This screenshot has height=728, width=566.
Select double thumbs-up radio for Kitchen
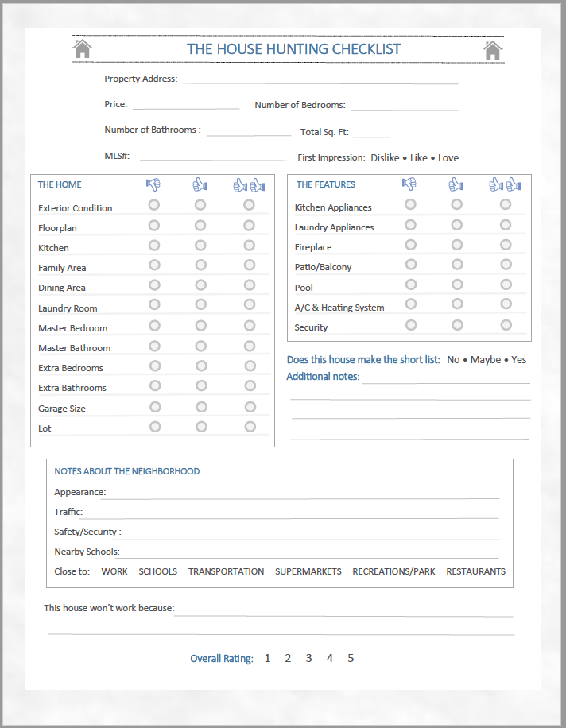250,245
